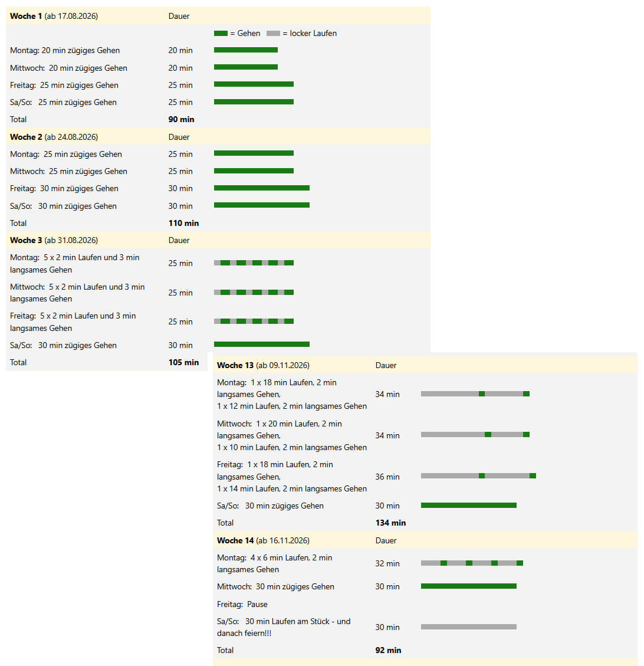The height and width of the screenshot is (666, 644).
Task: Click the Woche 3 (ab 31.08.2026) header
Action: (x=54, y=241)
